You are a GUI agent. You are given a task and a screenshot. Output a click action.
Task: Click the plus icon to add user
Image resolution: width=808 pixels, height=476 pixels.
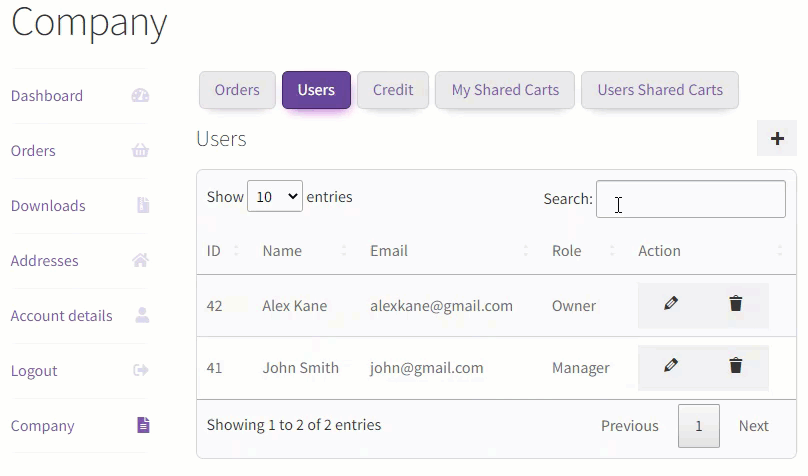pos(777,138)
